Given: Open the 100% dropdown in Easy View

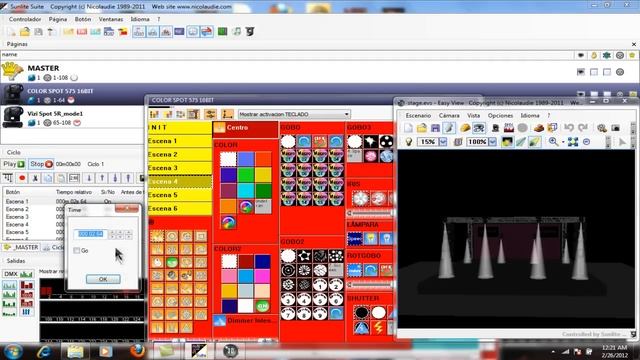Looking at the screenshot, I should (x=493, y=142).
